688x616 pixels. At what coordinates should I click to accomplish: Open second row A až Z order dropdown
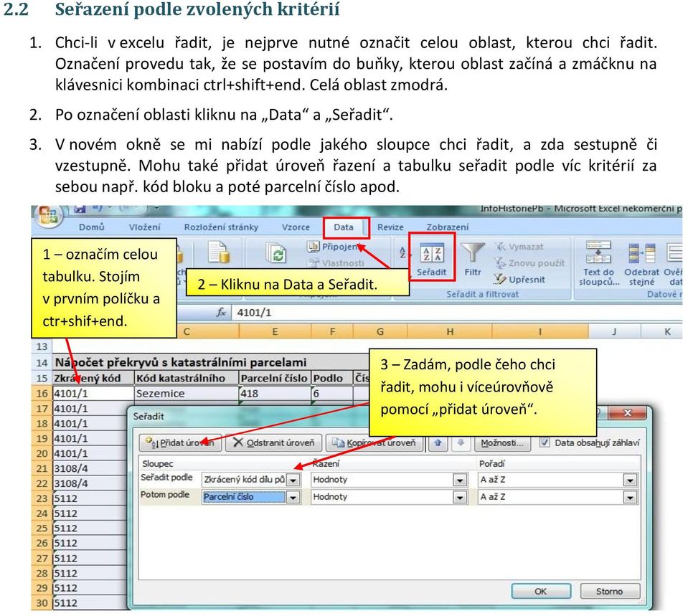630,497
